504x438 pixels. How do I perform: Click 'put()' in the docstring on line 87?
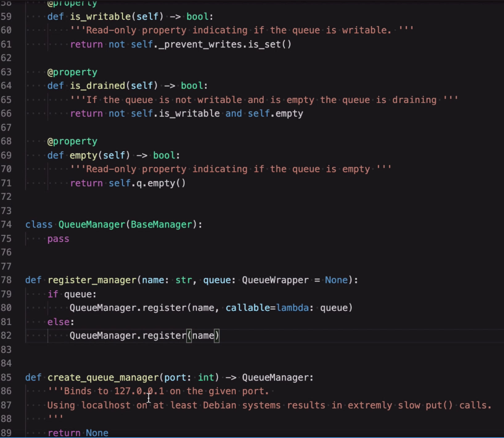(439, 405)
